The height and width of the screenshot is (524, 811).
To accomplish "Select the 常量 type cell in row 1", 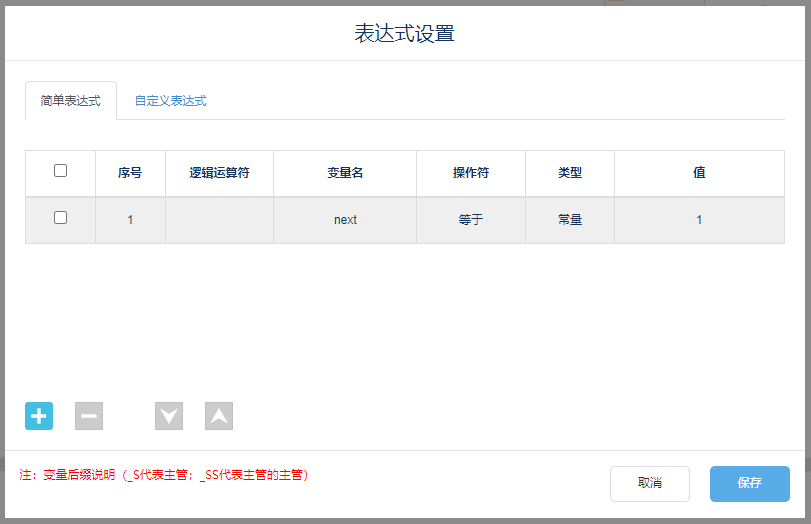I will pos(569,220).
